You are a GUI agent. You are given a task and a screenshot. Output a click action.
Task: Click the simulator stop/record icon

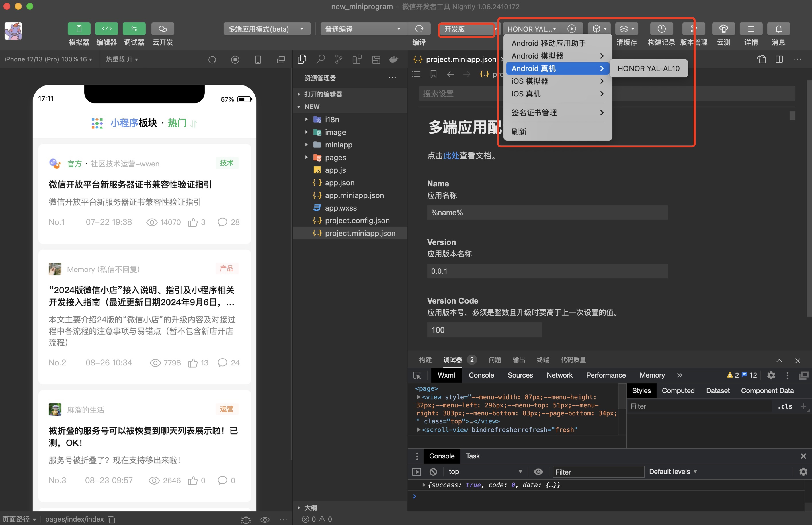235,60
